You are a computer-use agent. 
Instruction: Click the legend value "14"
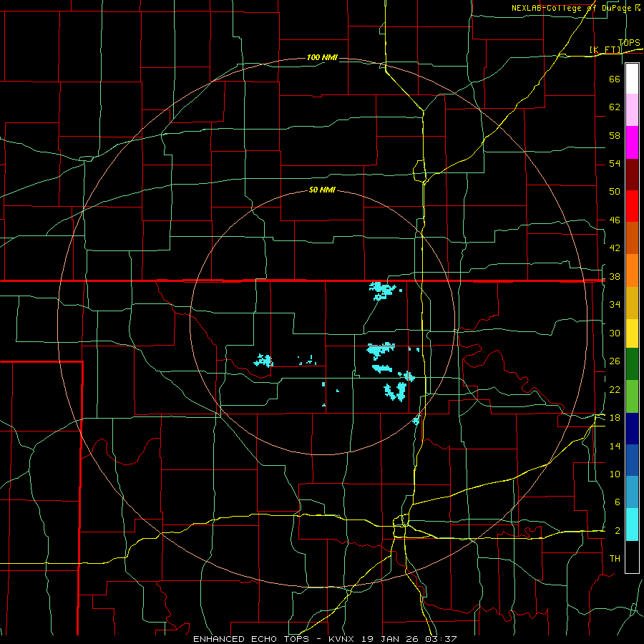(615, 446)
